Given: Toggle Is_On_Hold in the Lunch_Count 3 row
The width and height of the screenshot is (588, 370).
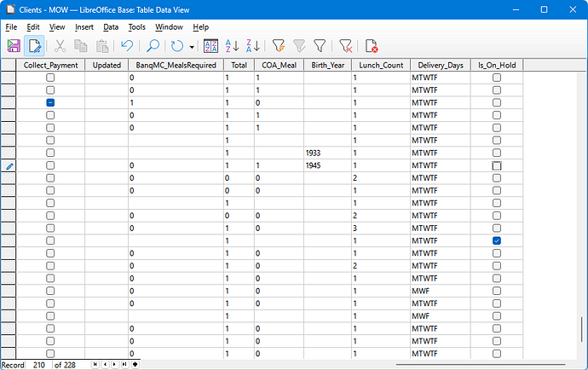Looking at the screenshot, I should point(497,228).
